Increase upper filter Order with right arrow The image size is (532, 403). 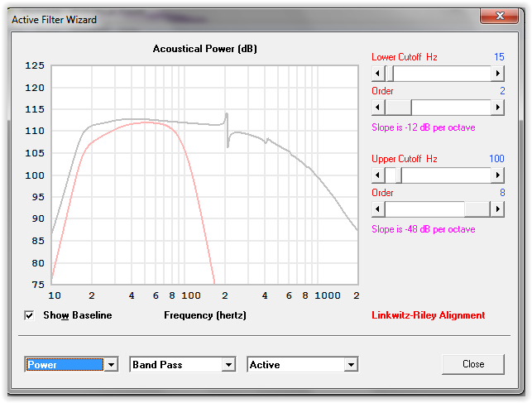pos(498,209)
